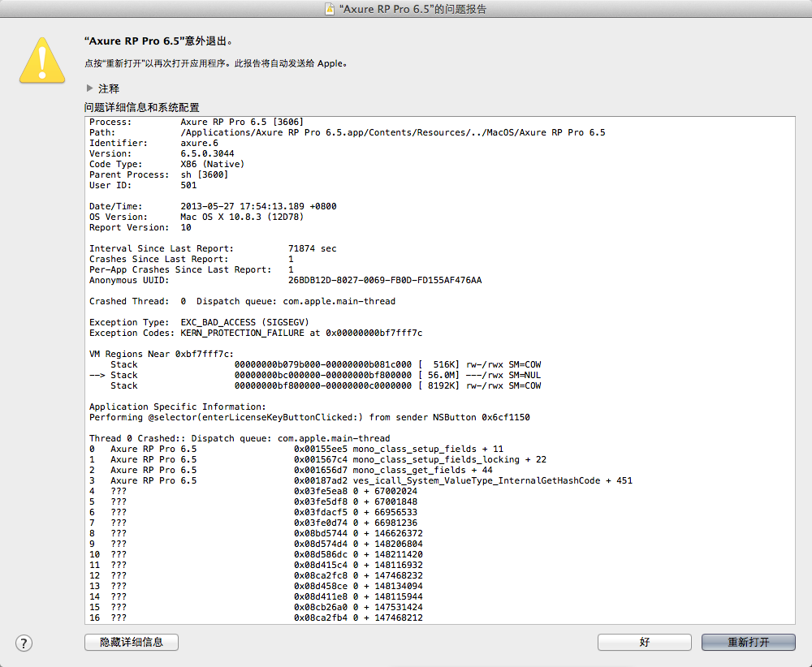
Task: Click the 'Thread 0 Crashed::' header line
Action: pyautogui.click(x=240, y=439)
